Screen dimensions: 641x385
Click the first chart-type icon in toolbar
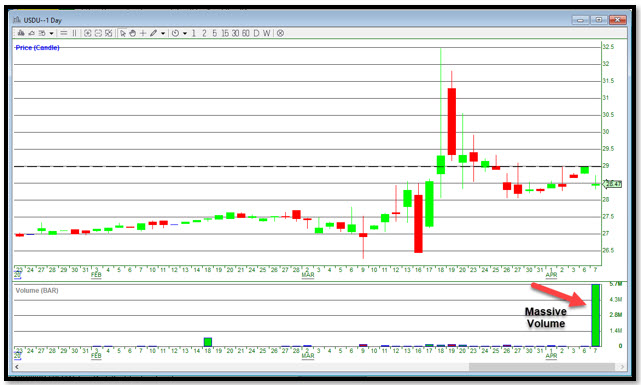point(21,34)
